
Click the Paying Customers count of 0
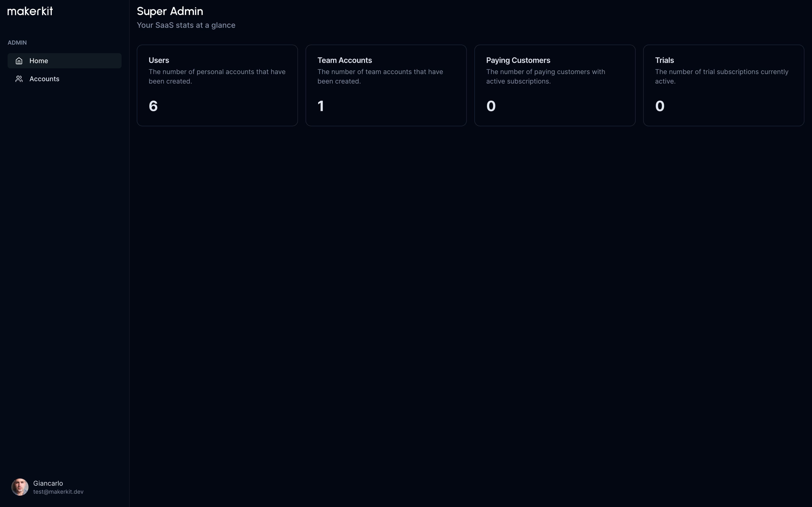click(491, 106)
